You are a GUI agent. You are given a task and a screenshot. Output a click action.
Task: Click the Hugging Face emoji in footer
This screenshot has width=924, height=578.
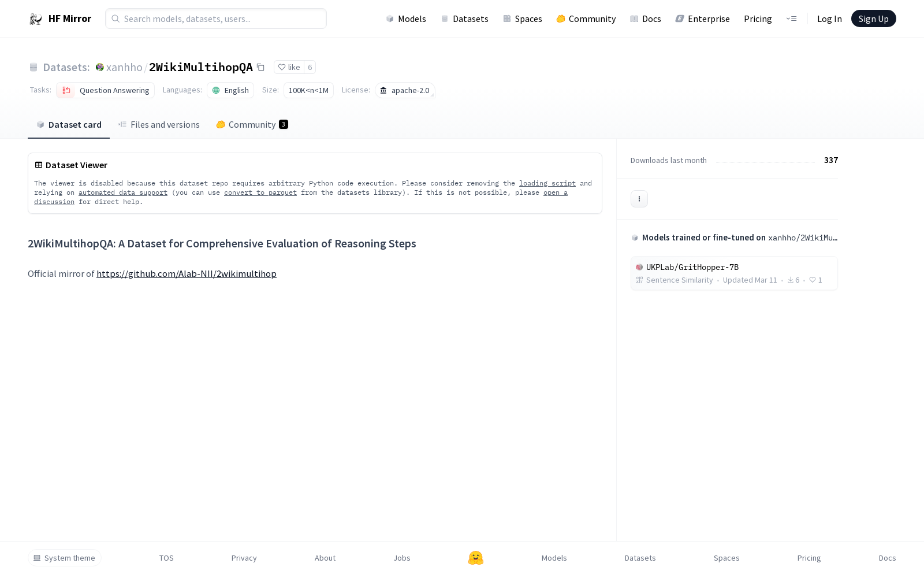476,558
